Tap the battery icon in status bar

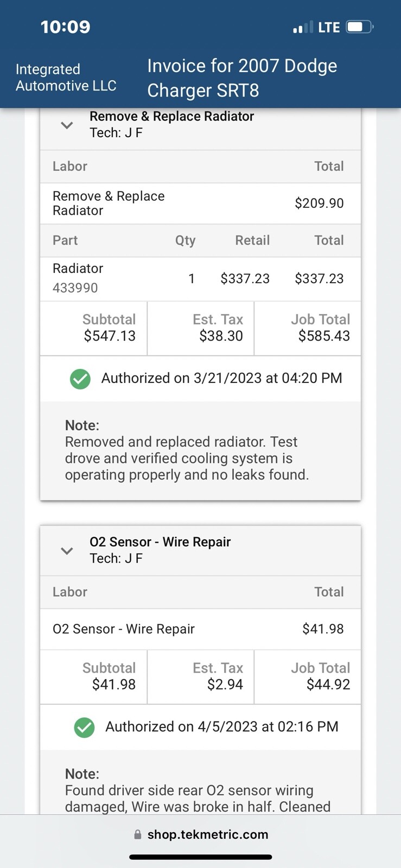tap(359, 27)
